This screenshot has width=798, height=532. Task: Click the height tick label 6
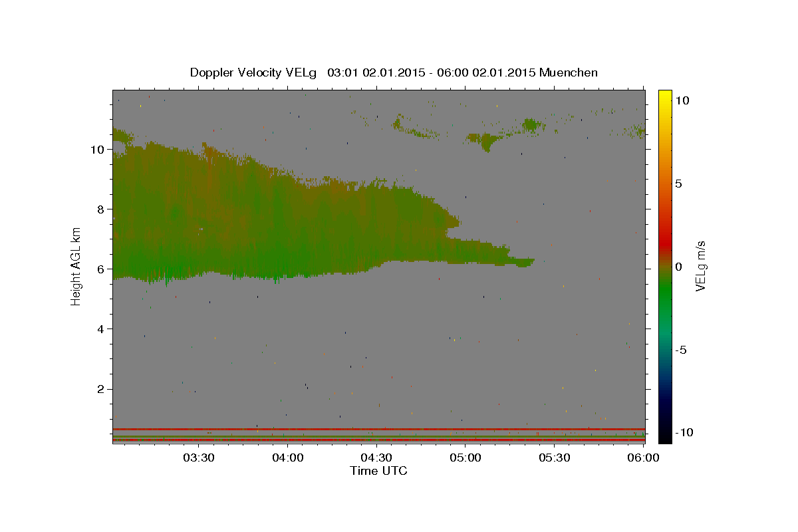pyautogui.click(x=100, y=269)
